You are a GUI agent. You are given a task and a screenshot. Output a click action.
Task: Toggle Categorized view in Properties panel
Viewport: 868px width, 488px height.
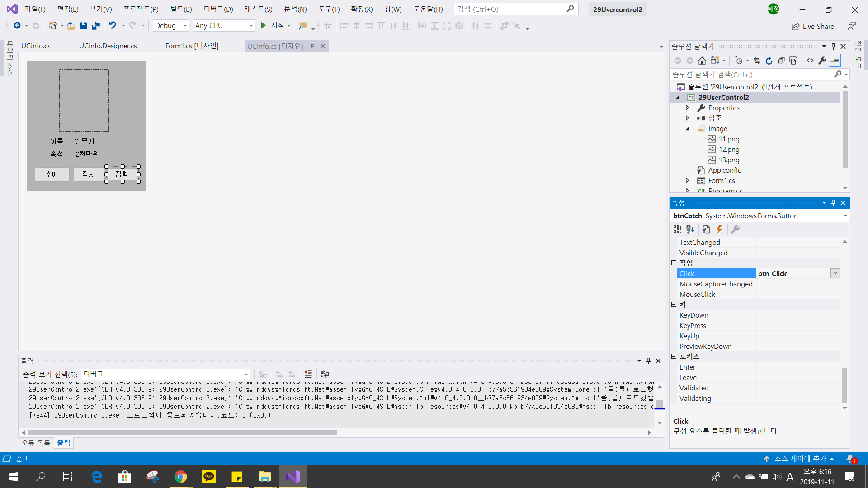click(677, 230)
